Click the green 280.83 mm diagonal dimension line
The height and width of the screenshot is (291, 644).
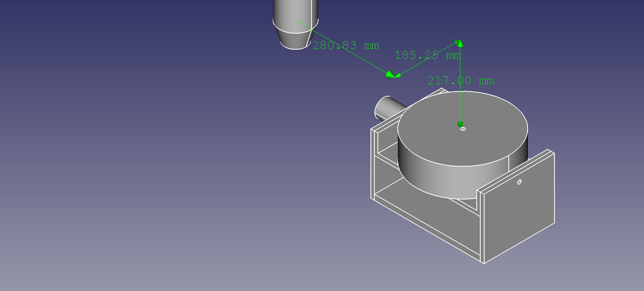[x=352, y=52]
